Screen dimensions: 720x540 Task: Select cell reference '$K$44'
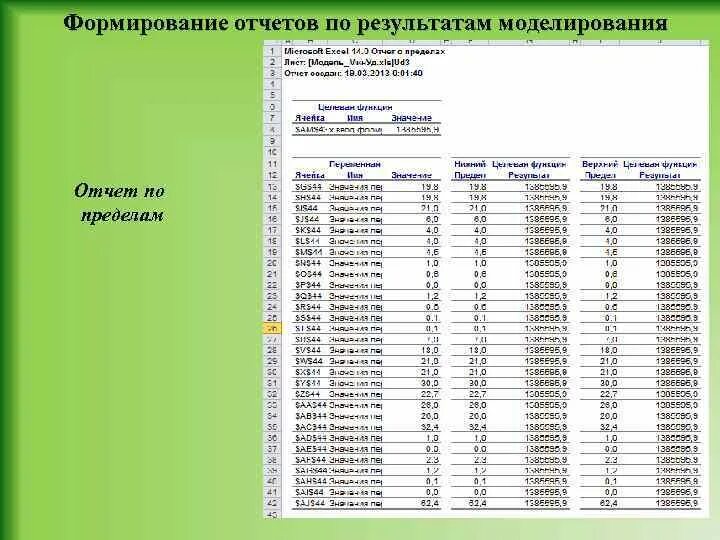(x=308, y=230)
